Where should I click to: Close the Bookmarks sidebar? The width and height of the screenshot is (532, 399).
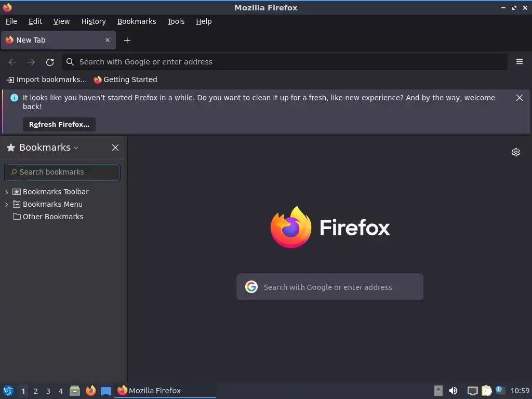(115, 148)
